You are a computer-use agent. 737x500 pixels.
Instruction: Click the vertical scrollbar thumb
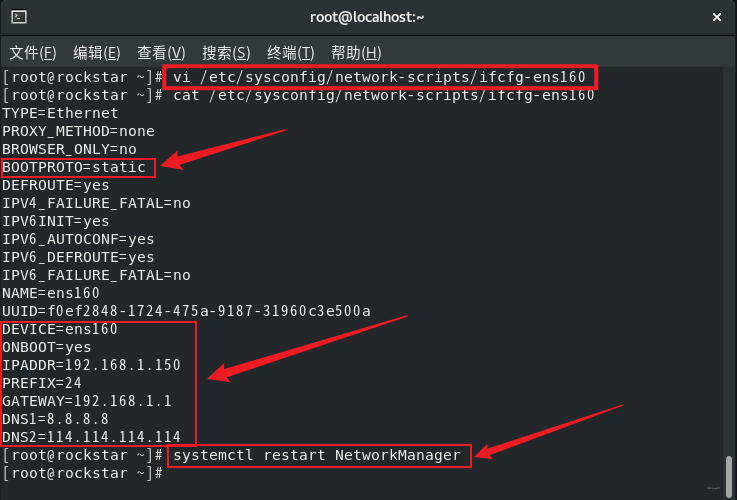pyautogui.click(x=729, y=469)
